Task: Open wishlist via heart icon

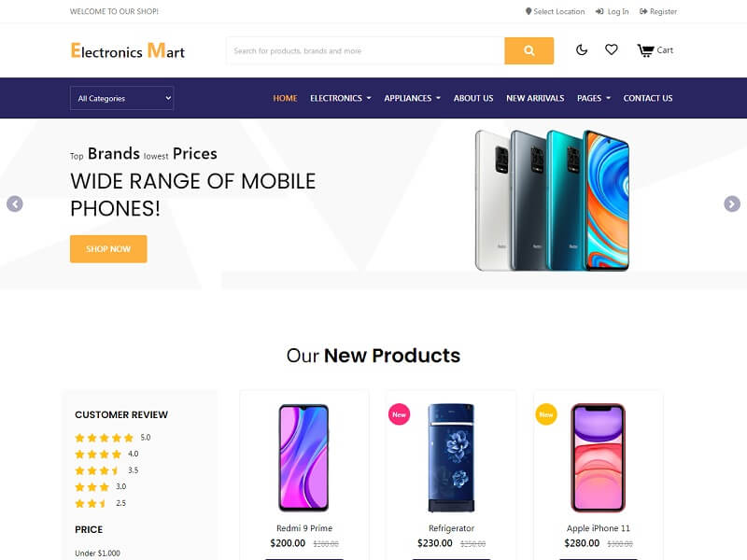Action: coord(612,49)
